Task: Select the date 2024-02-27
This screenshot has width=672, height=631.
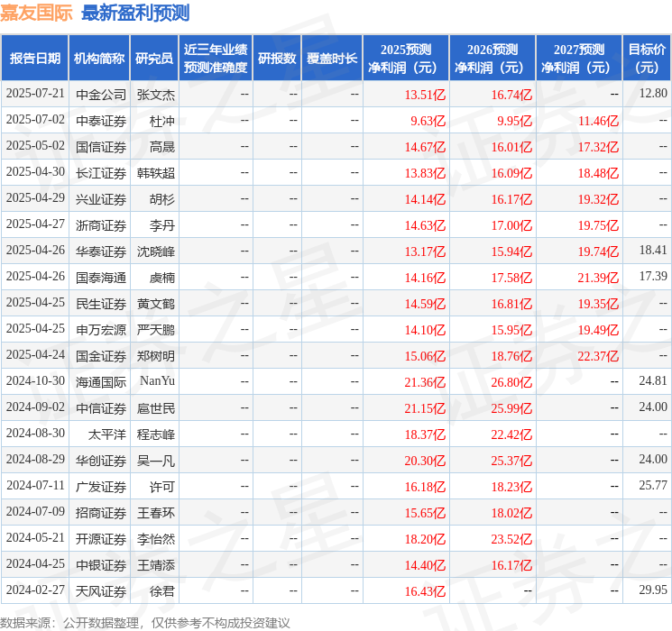Action: coord(35,590)
